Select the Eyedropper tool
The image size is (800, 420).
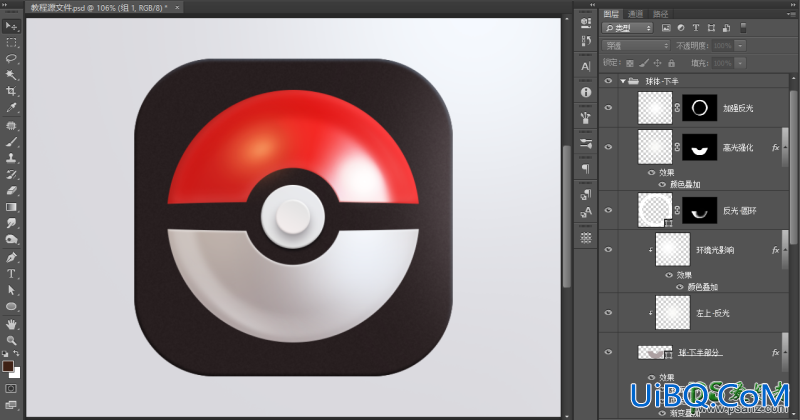[11, 108]
